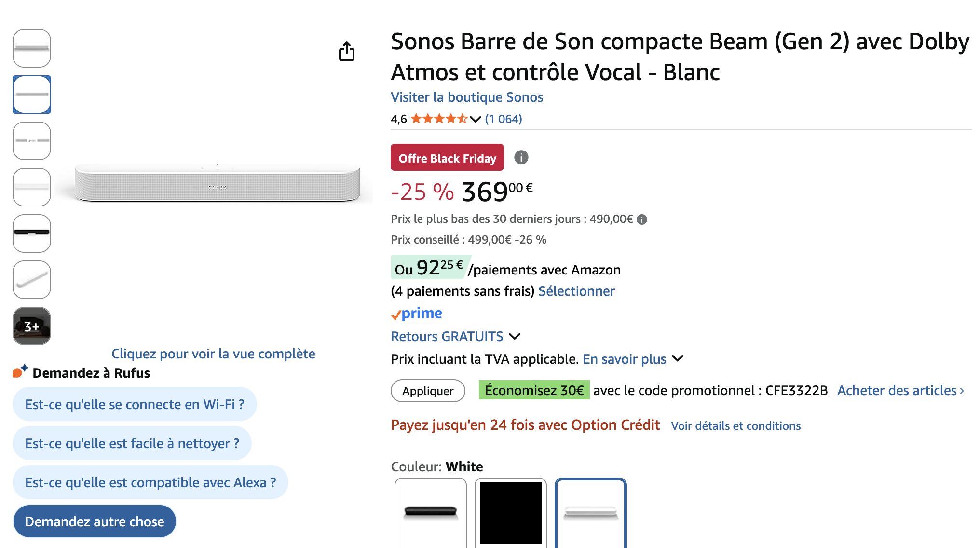Click the share icon above the product image
The width and height of the screenshot is (980, 548).
346,51
